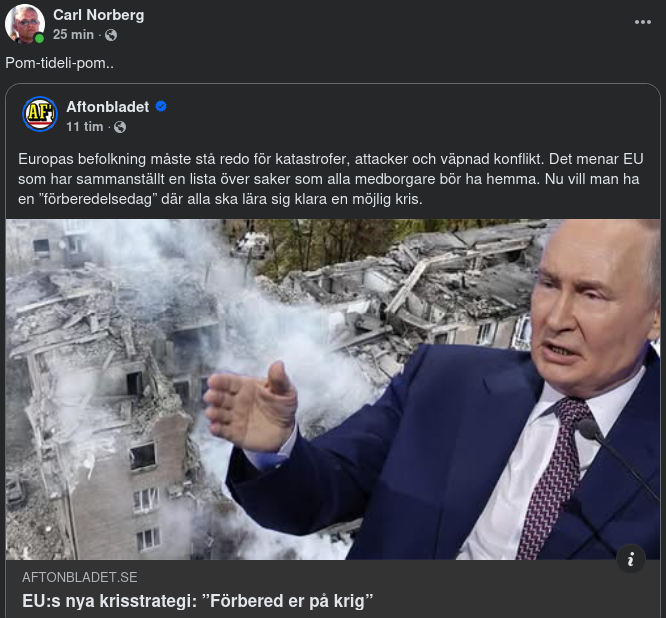Click Aftonbladet's blue verified badge
This screenshot has height=618, width=666.
pos(160,106)
